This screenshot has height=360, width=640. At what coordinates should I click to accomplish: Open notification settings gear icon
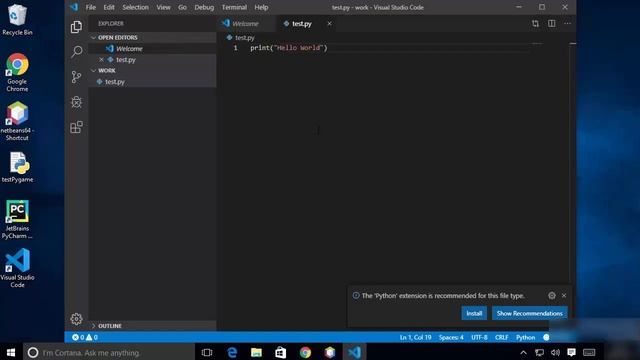coord(552,296)
